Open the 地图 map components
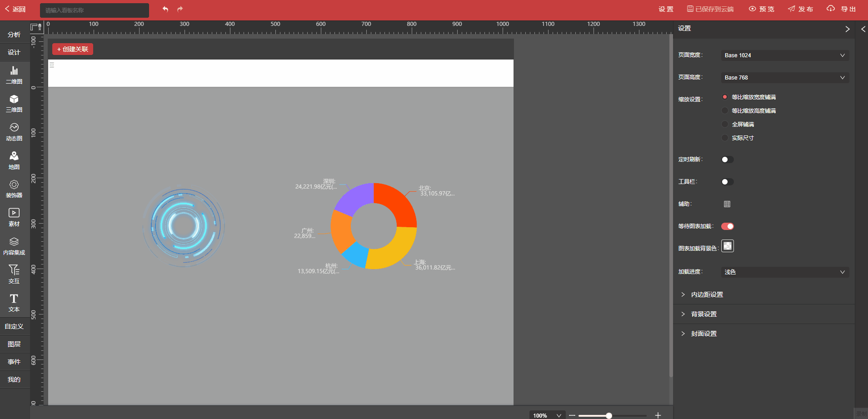The image size is (868, 419). point(14,160)
